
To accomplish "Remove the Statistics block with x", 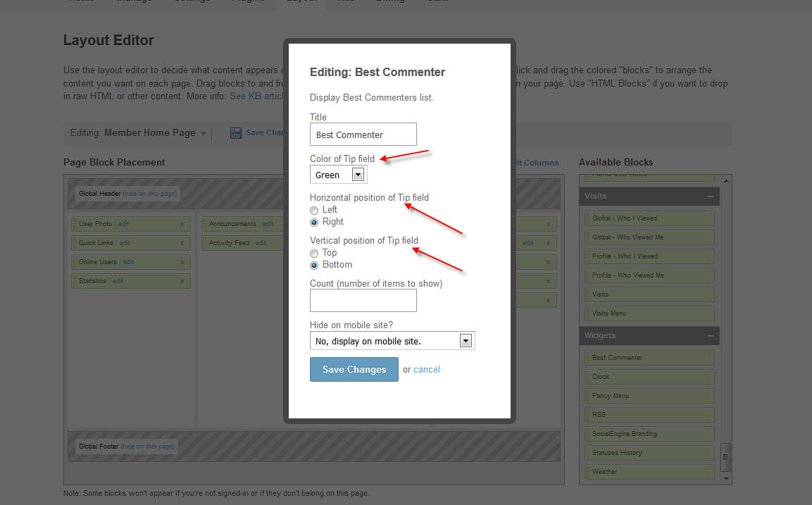I will [x=182, y=281].
